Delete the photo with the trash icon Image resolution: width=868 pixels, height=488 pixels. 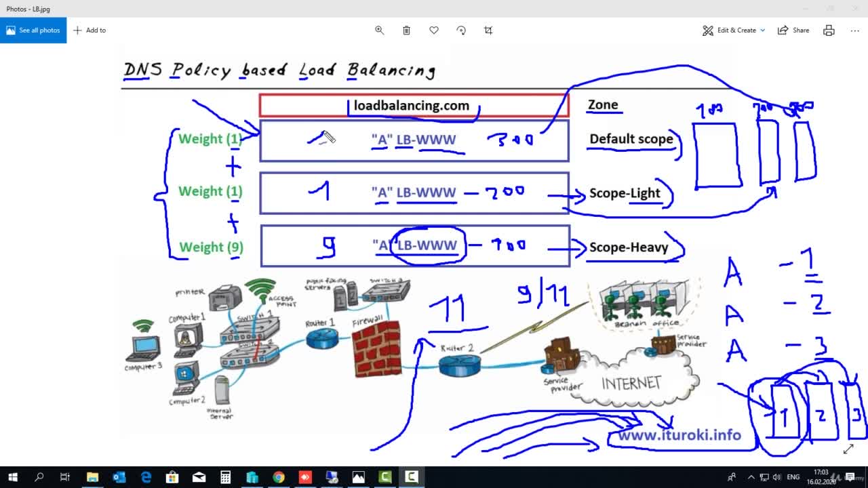click(406, 30)
